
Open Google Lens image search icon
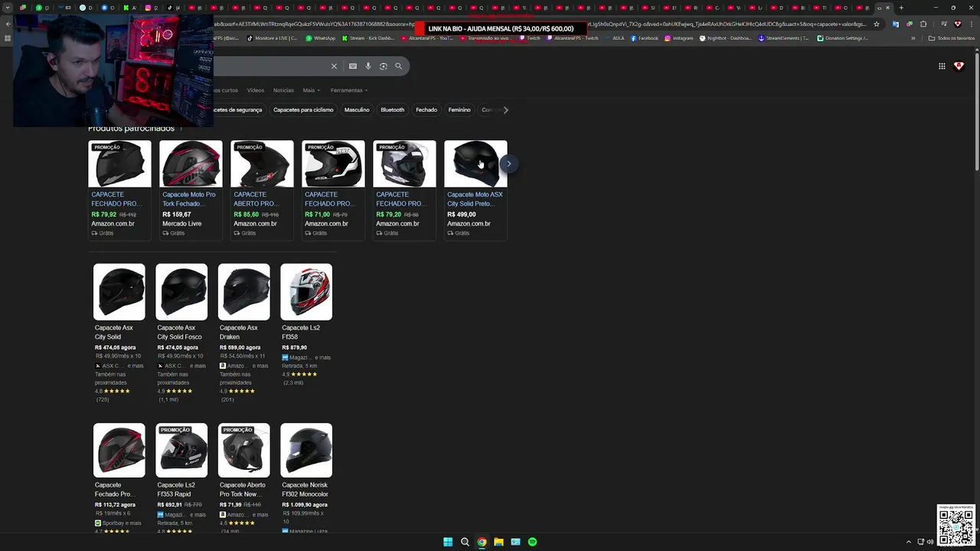(384, 67)
